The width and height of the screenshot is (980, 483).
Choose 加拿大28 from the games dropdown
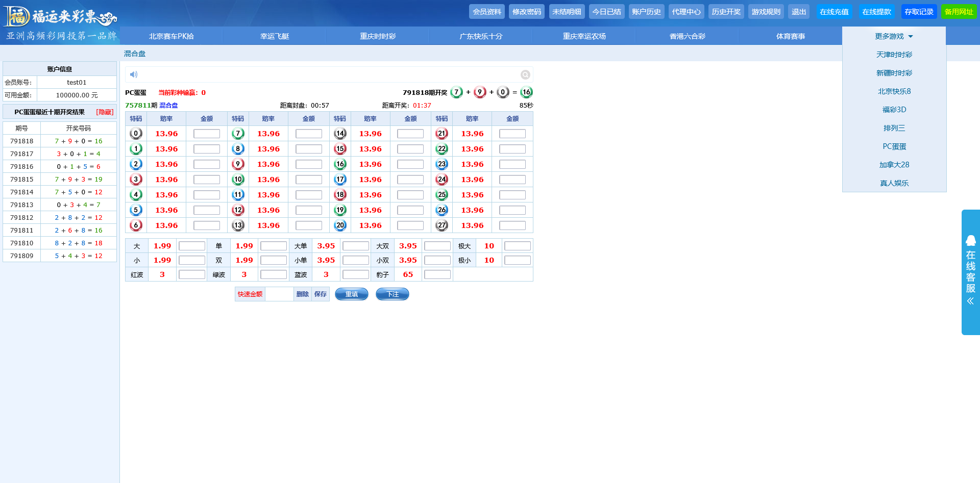[x=894, y=165]
